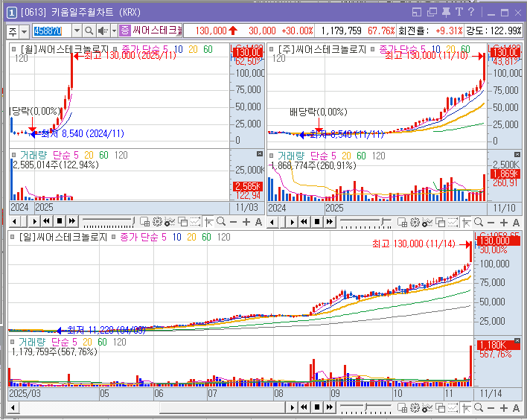Click monthly chart magnifier zoom icon
527x420 pixels.
[x=221, y=222]
